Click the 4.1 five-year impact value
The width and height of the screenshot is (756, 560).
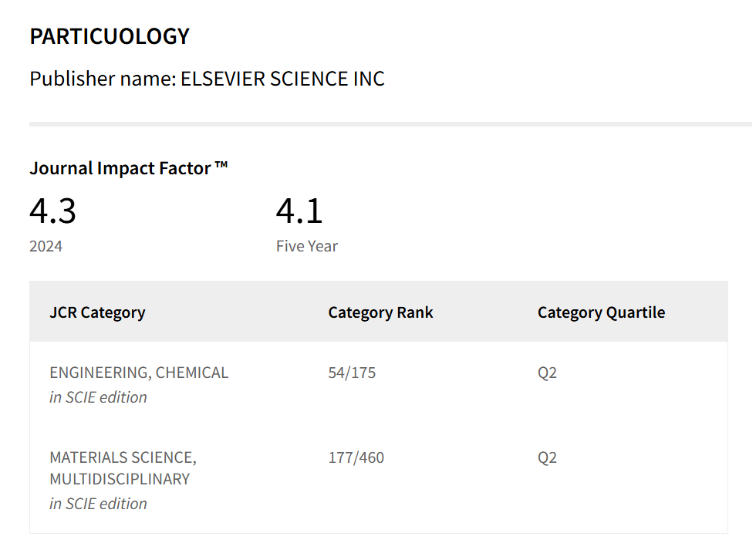click(299, 211)
